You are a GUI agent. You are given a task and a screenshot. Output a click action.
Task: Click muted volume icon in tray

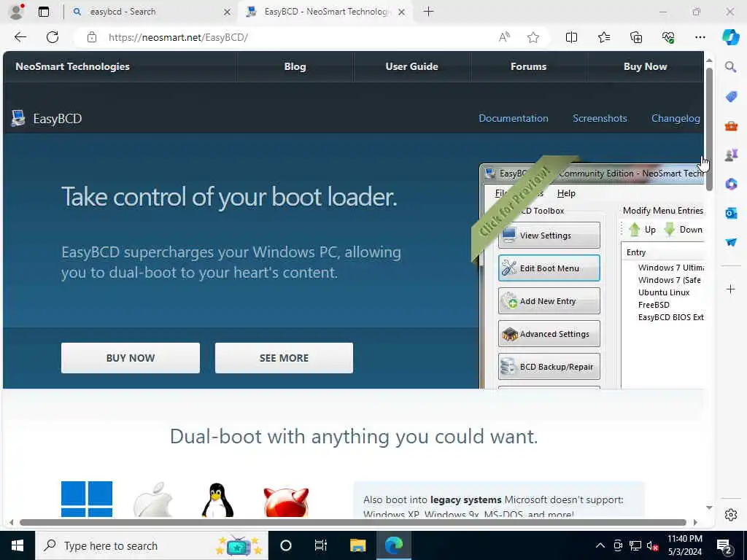point(652,545)
